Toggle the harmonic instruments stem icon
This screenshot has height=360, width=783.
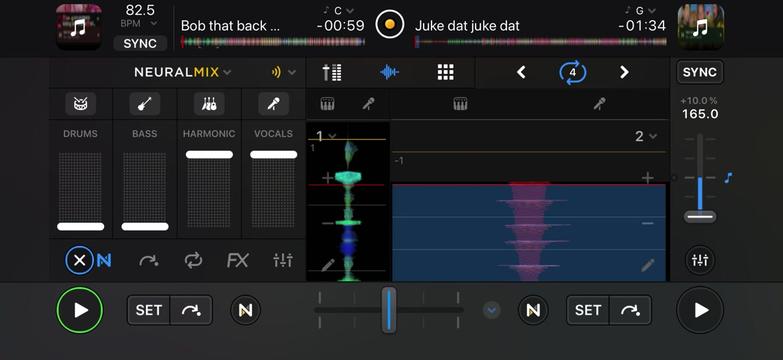tap(209, 104)
